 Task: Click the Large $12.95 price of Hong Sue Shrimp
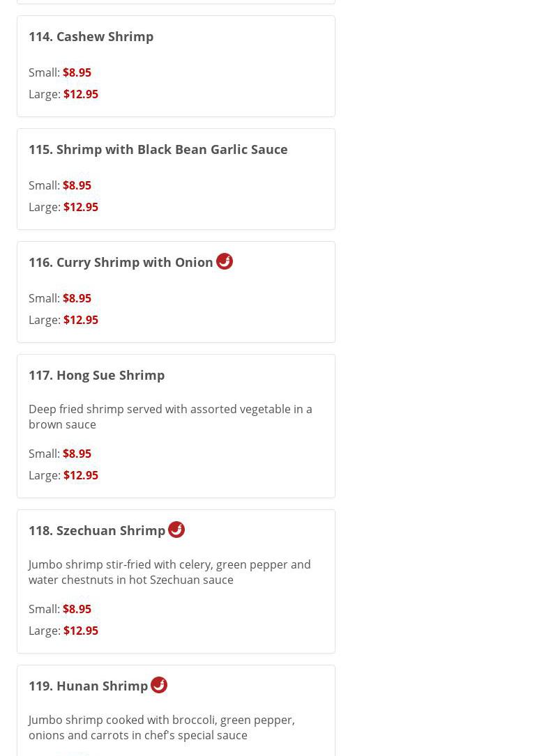(80, 475)
